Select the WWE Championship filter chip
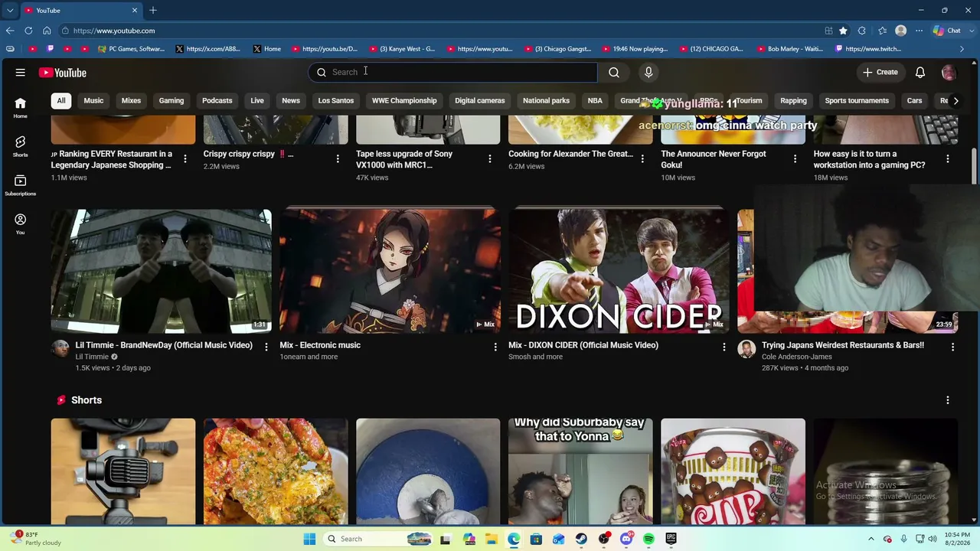Viewport: 980px width, 551px height. click(x=404, y=100)
